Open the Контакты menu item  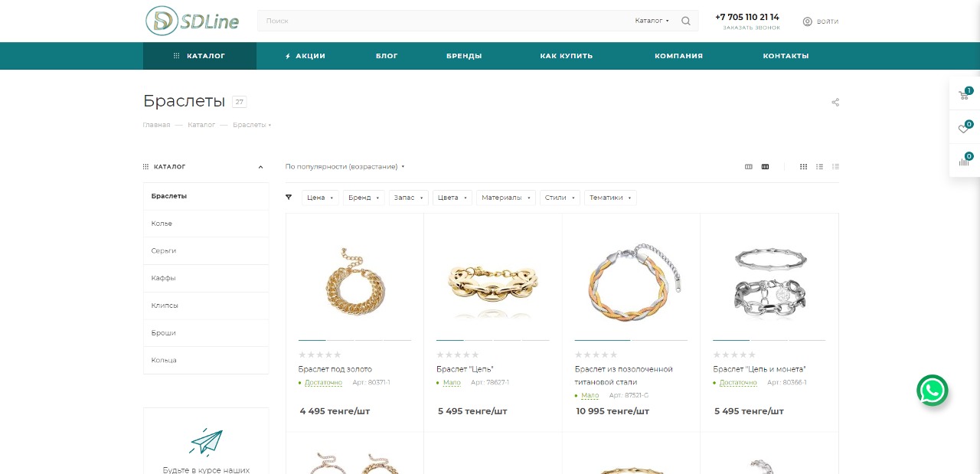pos(786,56)
